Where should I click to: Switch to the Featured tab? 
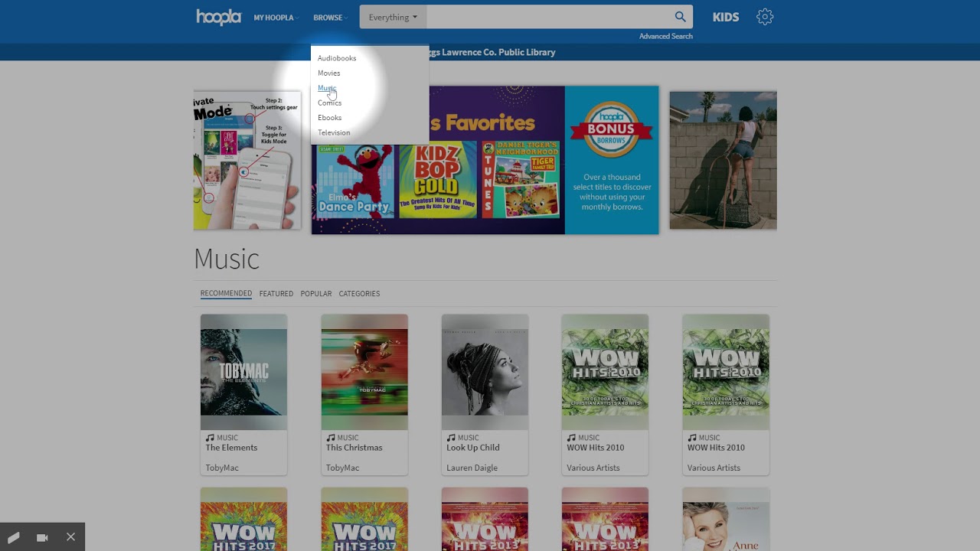276,293
